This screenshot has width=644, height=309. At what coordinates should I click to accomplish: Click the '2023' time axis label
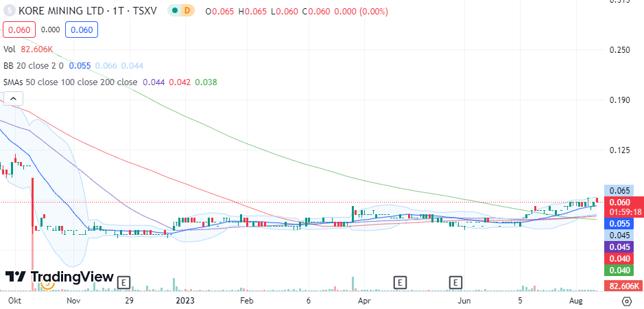point(184,301)
